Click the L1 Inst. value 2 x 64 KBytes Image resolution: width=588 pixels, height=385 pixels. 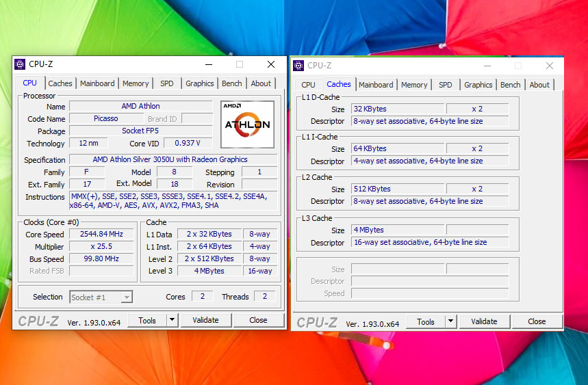point(209,246)
